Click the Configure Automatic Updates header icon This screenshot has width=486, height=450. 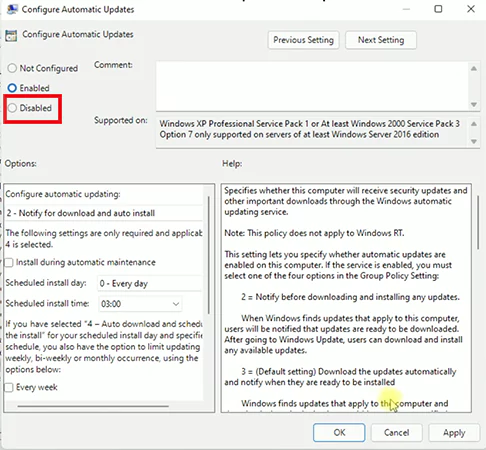point(11,35)
